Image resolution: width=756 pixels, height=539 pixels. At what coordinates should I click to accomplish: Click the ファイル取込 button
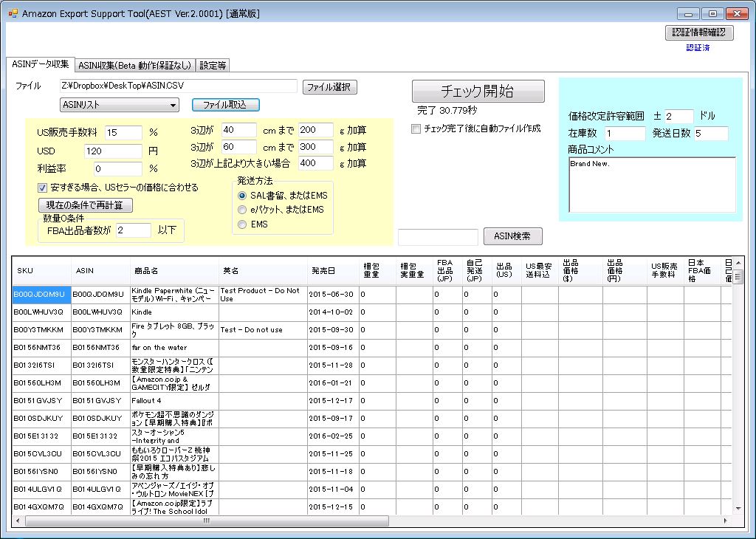[225, 105]
